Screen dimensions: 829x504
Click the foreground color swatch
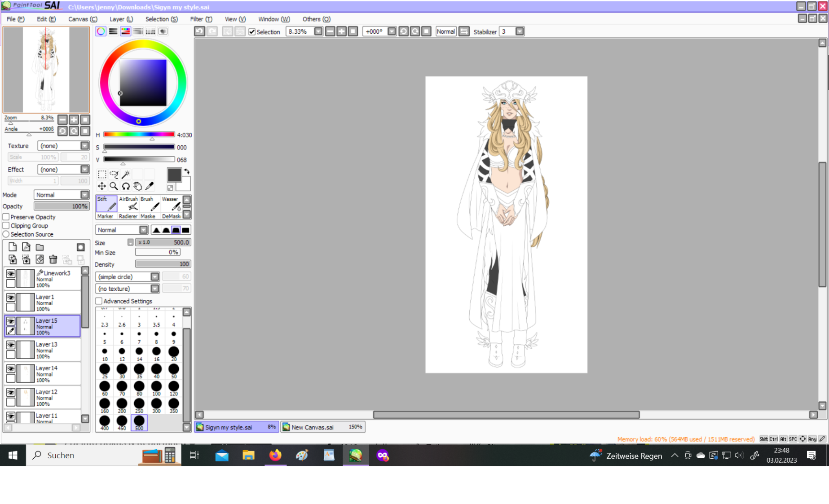click(x=174, y=175)
